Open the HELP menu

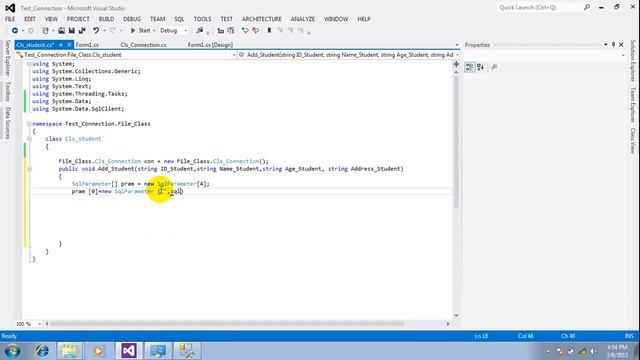click(x=364, y=19)
